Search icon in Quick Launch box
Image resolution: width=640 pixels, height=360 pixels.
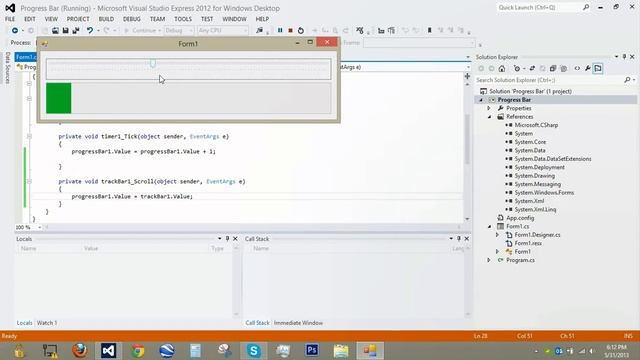(586, 7)
